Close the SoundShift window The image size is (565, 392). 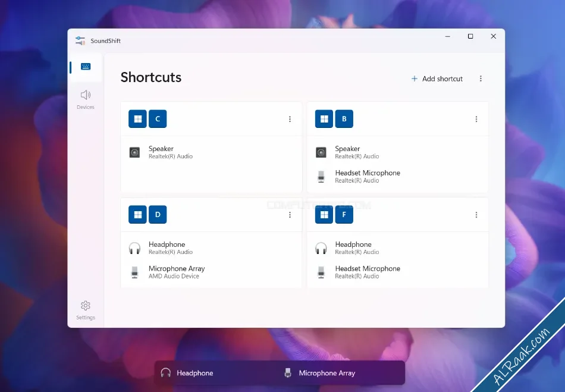click(493, 36)
